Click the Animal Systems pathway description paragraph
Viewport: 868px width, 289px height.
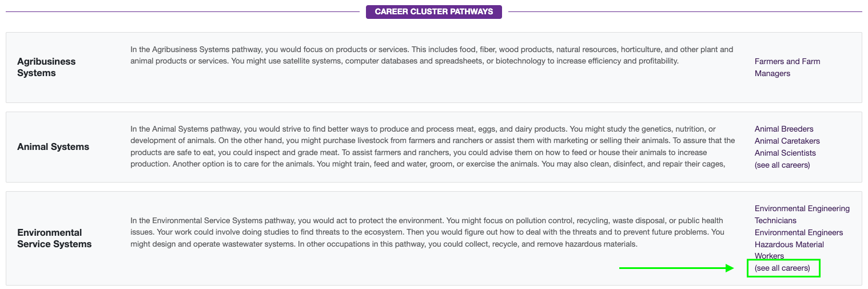point(433,147)
